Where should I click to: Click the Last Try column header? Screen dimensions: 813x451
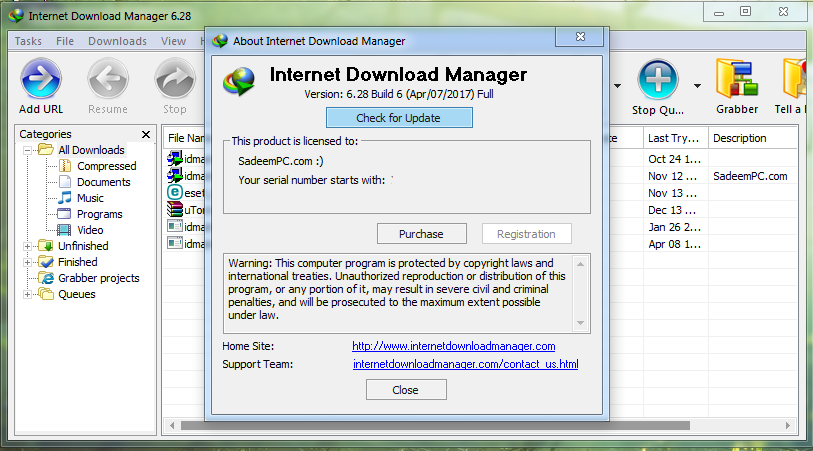(x=676, y=138)
